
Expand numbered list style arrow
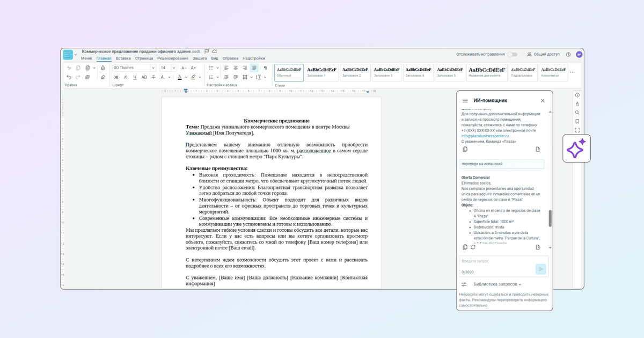(x=217, y=77)
